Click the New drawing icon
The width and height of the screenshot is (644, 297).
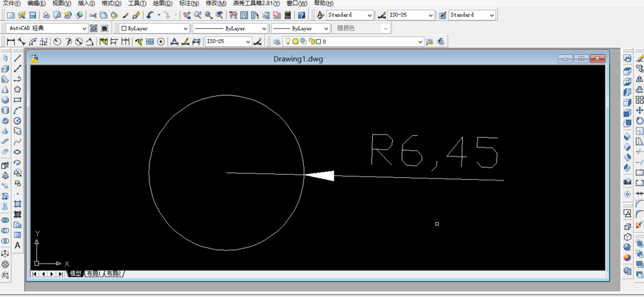click(x=11, y=15)
